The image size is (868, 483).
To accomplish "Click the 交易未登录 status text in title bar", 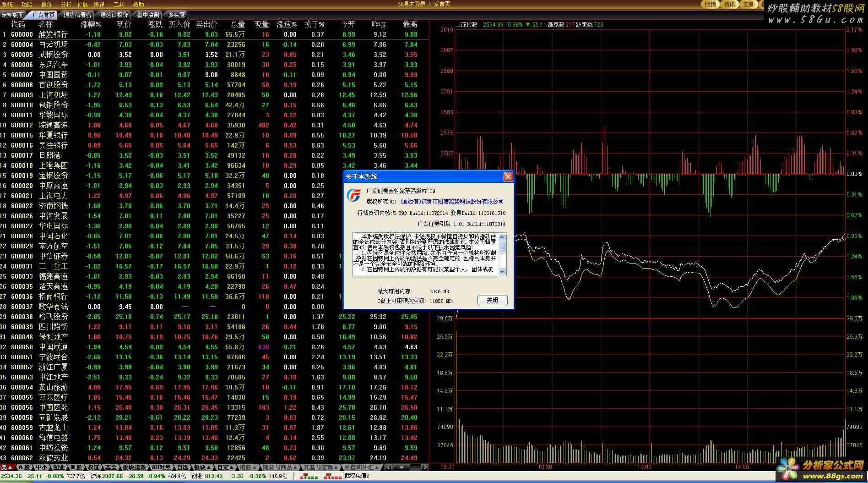I will tap(412, 4).
